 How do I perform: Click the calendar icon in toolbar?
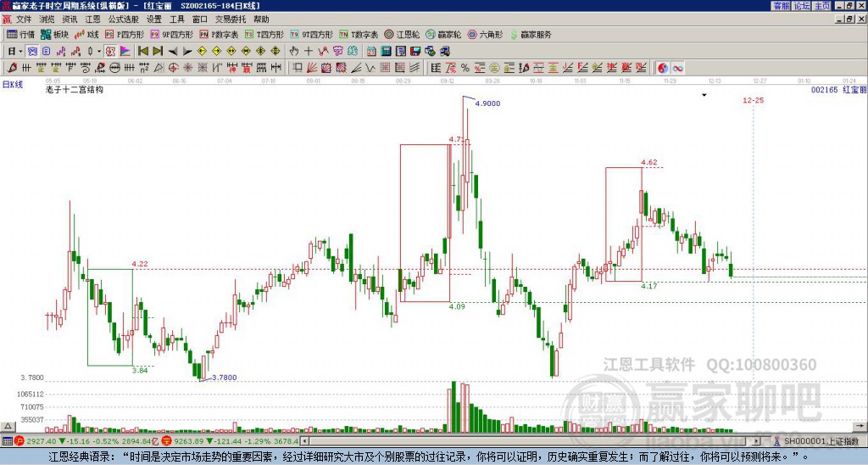pyautogui.click(x=371, y=52)
